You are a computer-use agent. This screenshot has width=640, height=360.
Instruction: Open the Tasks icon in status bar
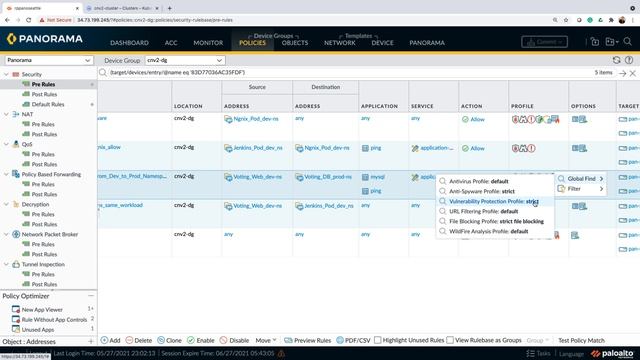pyautogui.click(x=538, y=353)
